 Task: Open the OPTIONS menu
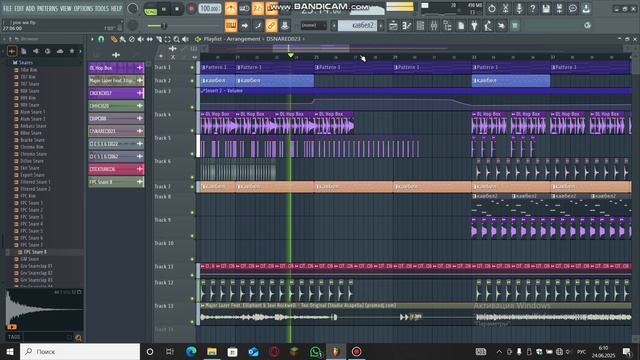[83, 8]
